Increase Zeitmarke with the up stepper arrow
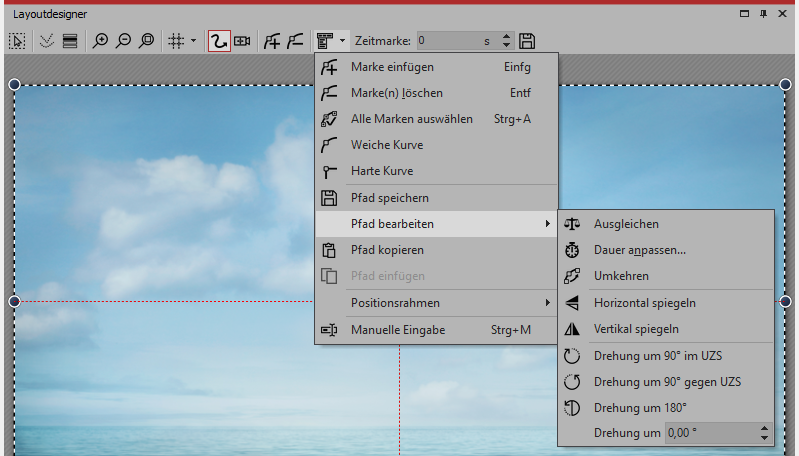 [x=505, y=37]
